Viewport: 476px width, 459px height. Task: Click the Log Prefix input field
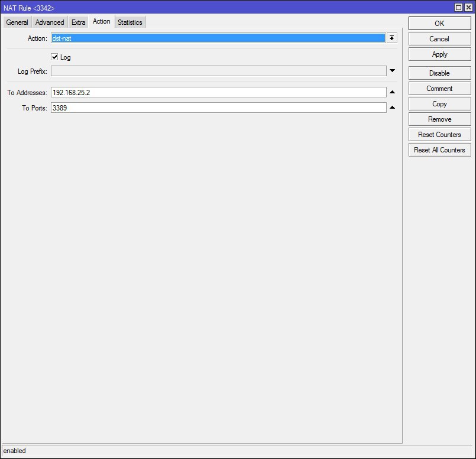coord(219,71)
